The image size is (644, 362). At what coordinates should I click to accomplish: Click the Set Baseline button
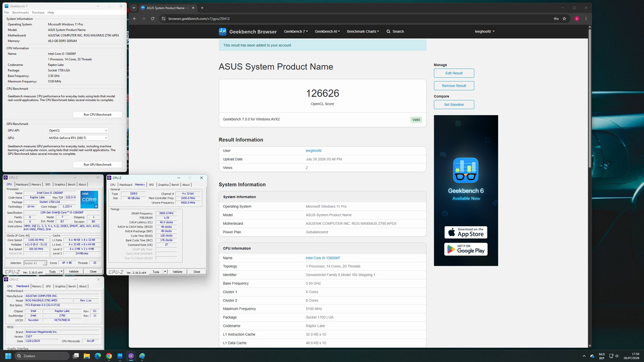click(454, 105)
